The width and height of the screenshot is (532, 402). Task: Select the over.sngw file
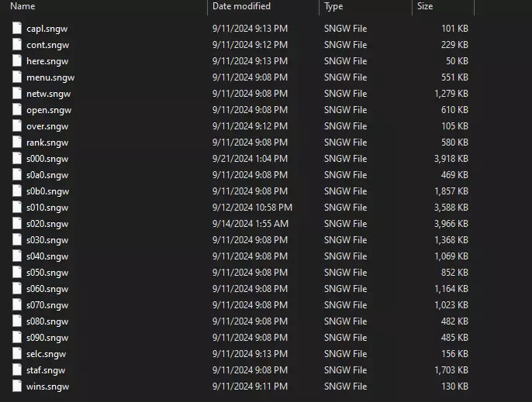point(47,126)
